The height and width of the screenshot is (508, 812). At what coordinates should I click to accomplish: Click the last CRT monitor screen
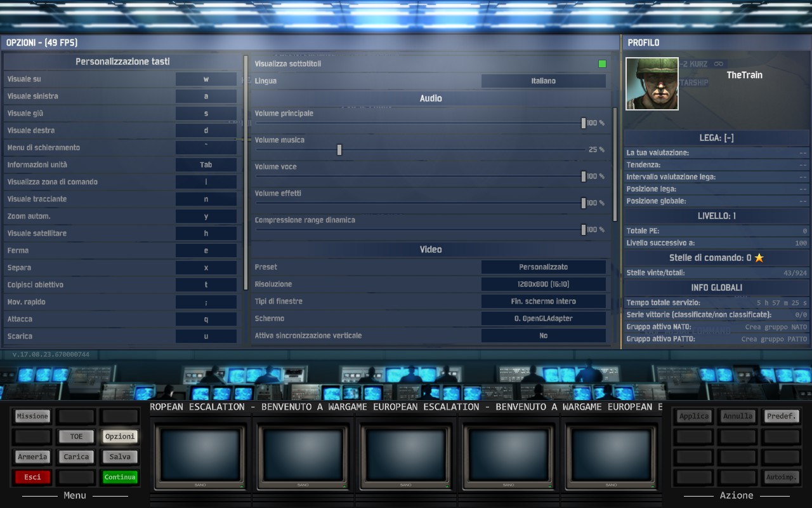coord(612,455)
